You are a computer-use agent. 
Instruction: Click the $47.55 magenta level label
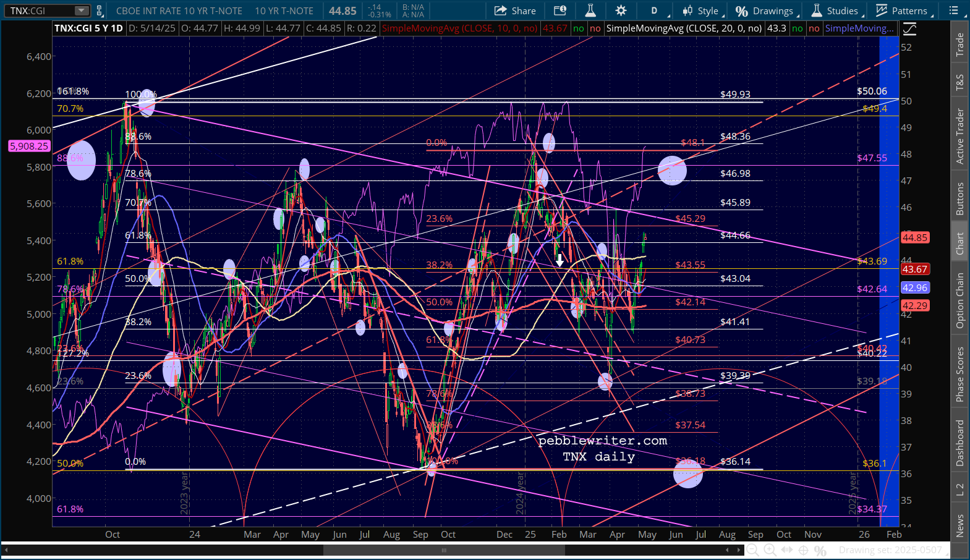[872, 158]
